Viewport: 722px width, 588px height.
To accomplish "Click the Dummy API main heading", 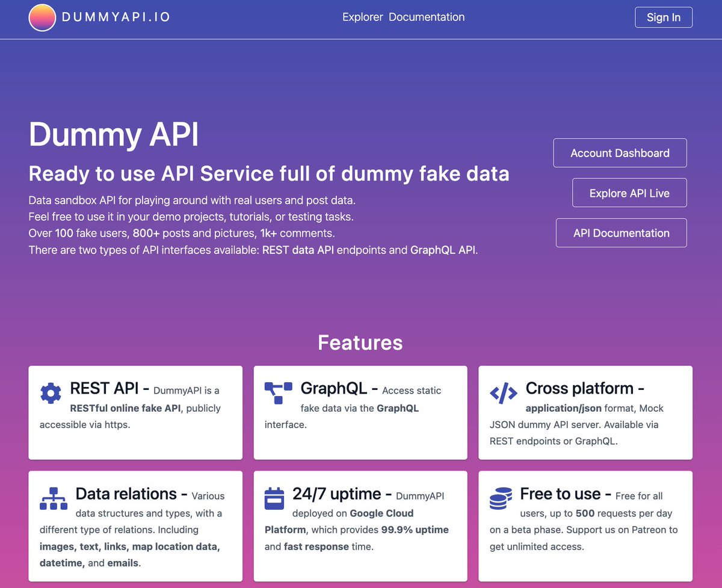I will [114, 134].
